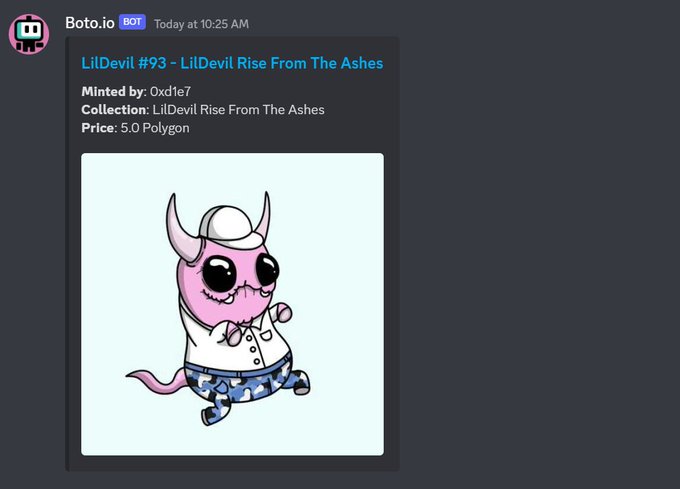Image resolution: width=680 pixels, height=489 pixels.
Task: Click the devil's large black eye
Action: click(x=219, y=273)
